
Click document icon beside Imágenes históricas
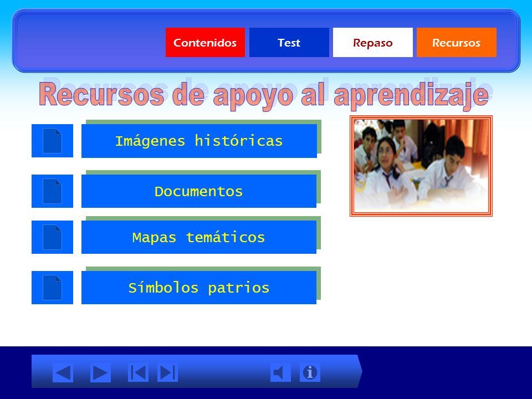tap(52, 140)
